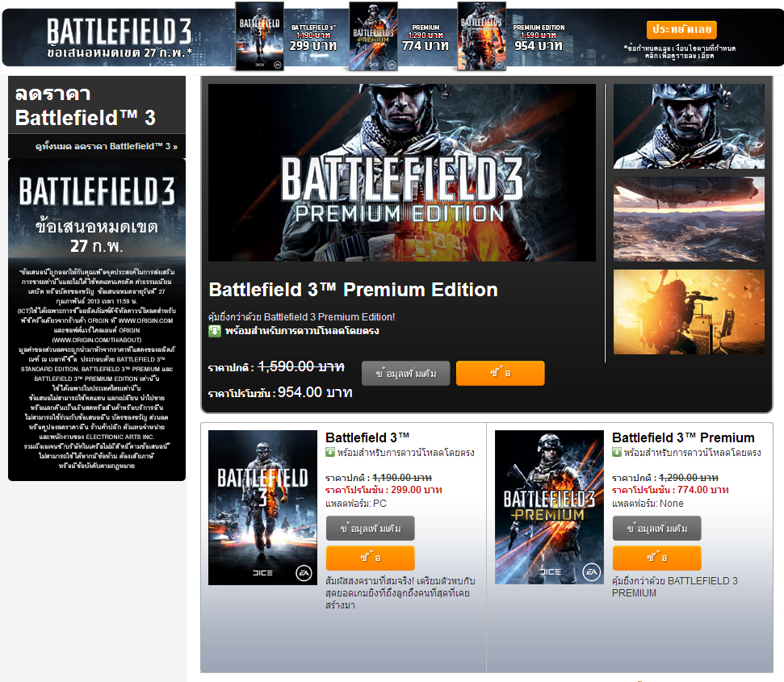Click green download icon beside Battlefield 3 Premium
This screenshot has height=682, width=784.
click(x=617, y=453)
